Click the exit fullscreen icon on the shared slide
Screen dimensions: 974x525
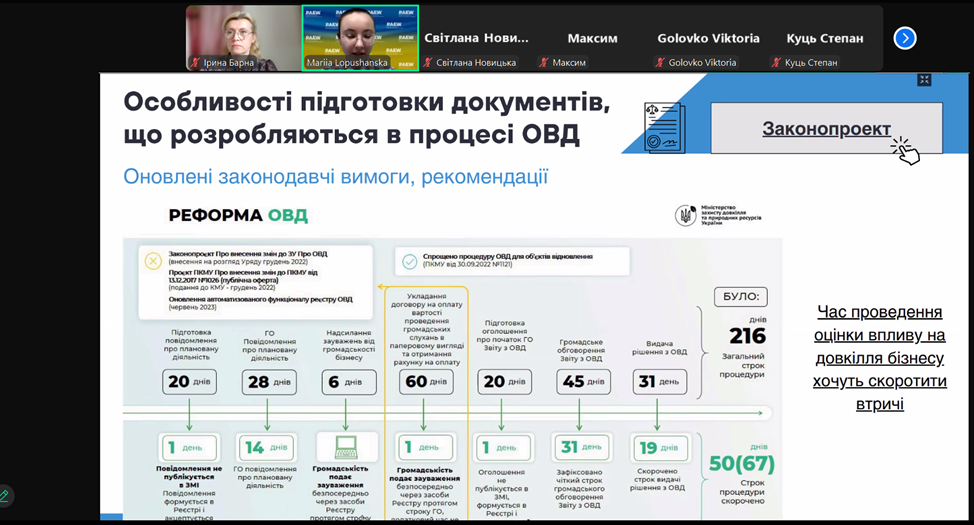(924, 80)
